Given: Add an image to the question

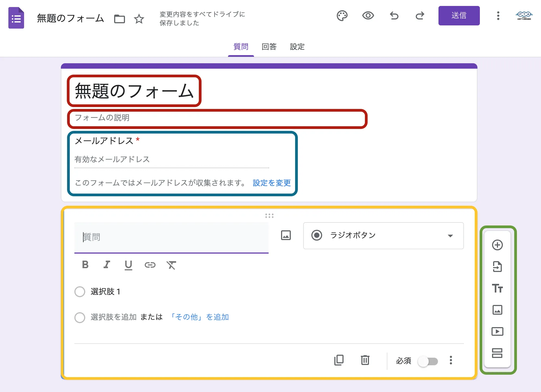Looking at the screenshot, I should click(x=286, y=235).
